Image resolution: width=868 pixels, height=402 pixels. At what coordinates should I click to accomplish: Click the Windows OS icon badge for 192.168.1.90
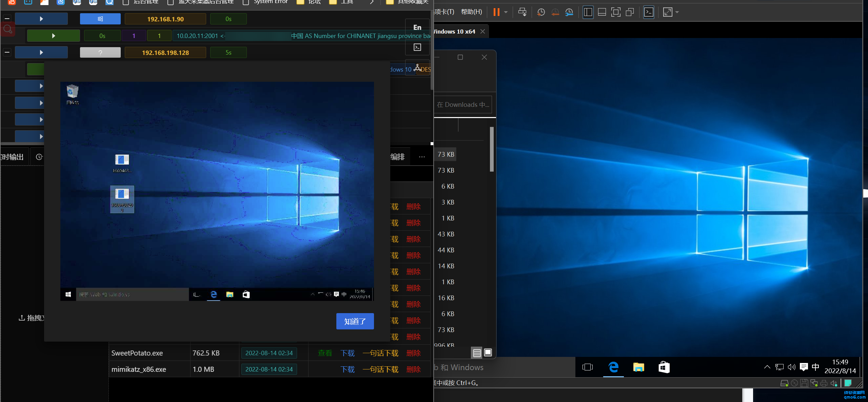pyautogui.click(x=100, y=19)
